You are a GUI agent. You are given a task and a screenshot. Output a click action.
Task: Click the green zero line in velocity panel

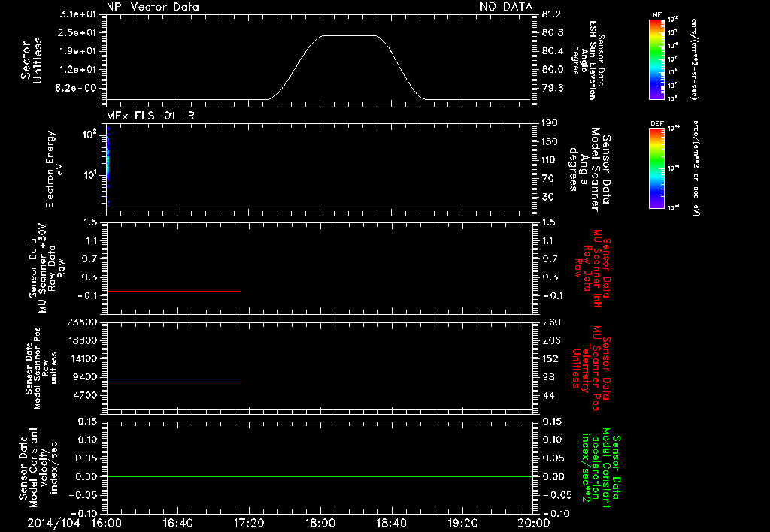(x=320, y=476)
